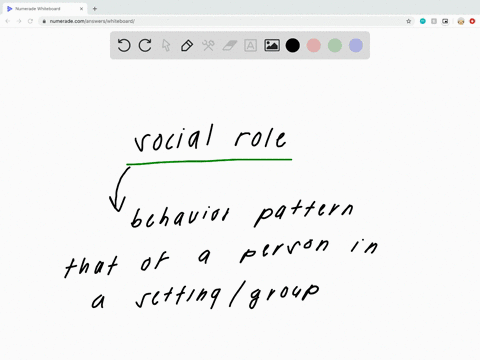Choose the red pen color
Screen dimensions: 480x360
(314, 45)
